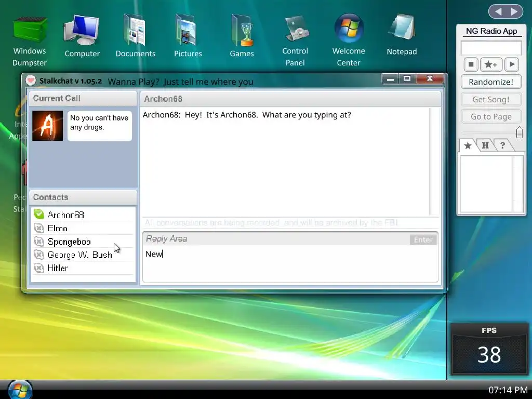
Task: Click Archon68's avatar in Current Call
Action: click(47, 126)
